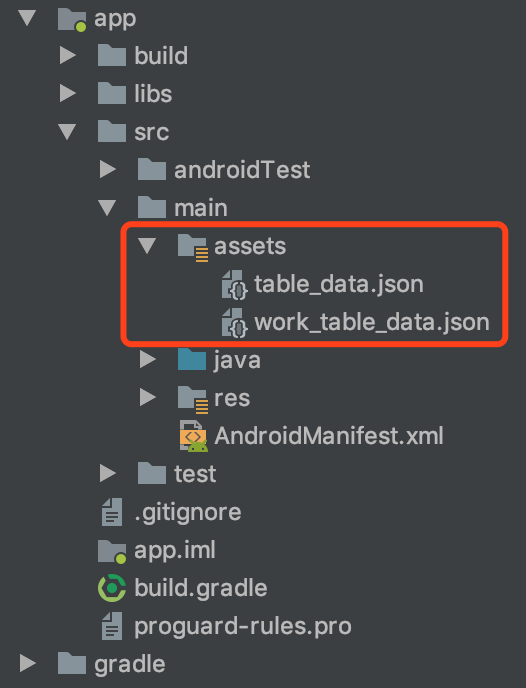Click the res resource folder icon

click(193, 399)
